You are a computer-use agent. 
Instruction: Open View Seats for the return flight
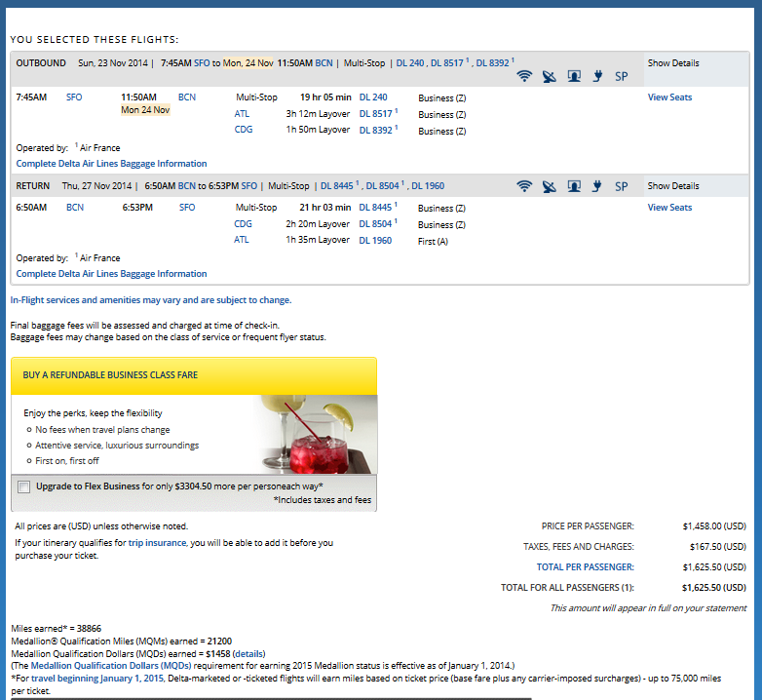pos(669,208)
